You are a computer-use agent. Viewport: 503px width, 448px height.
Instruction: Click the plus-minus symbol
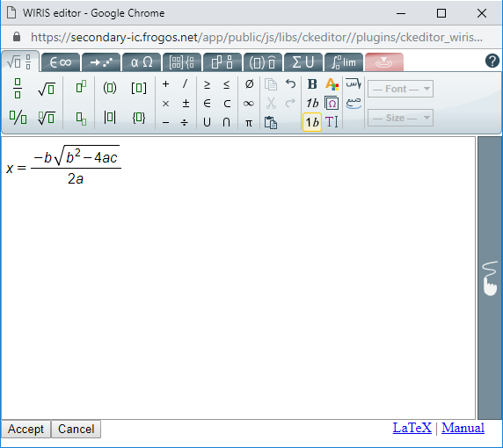tap(186, 104)
